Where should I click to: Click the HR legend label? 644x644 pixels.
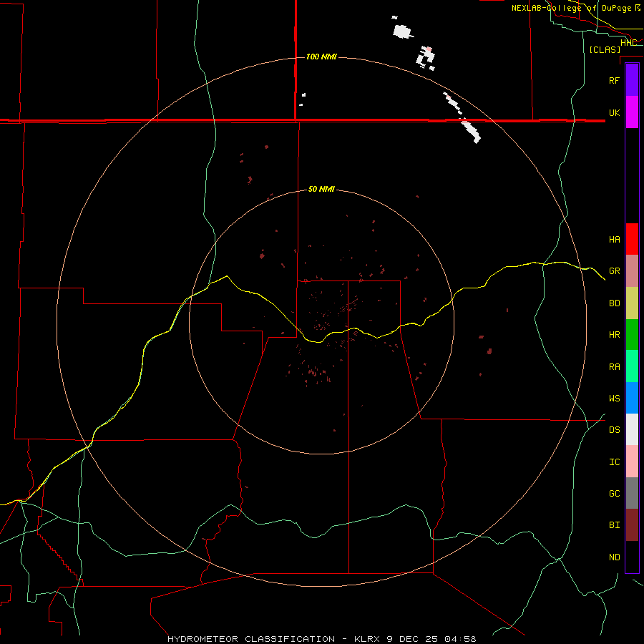coord(615,335)
